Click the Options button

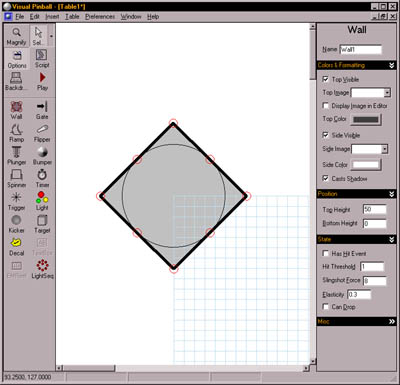17,59
